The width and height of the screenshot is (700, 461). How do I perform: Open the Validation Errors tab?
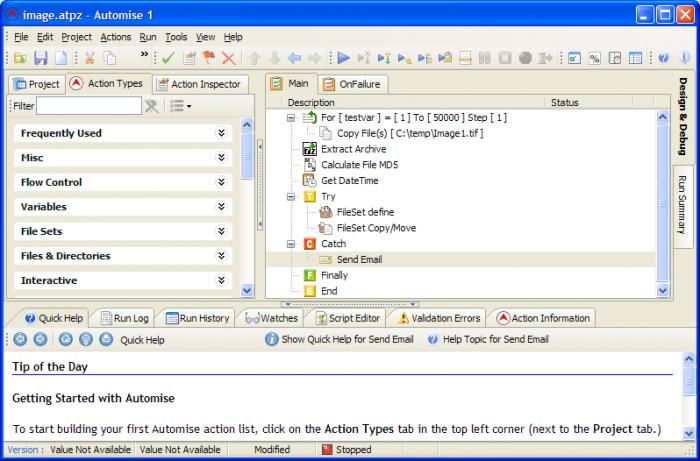tap(439, 318)
